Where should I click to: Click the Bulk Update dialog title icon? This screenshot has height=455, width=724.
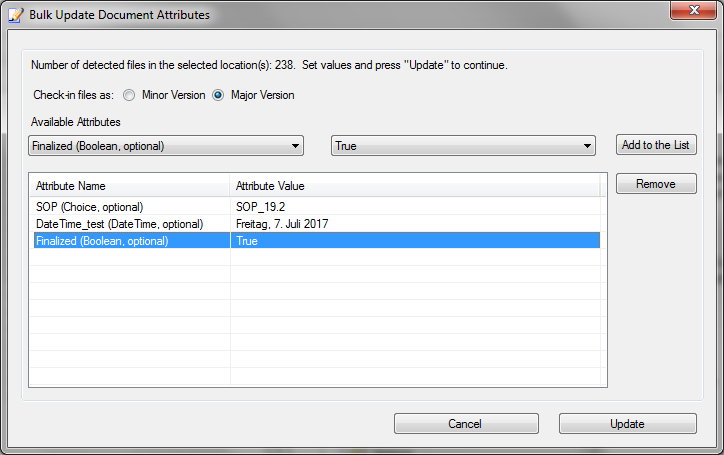click(16, 15)
